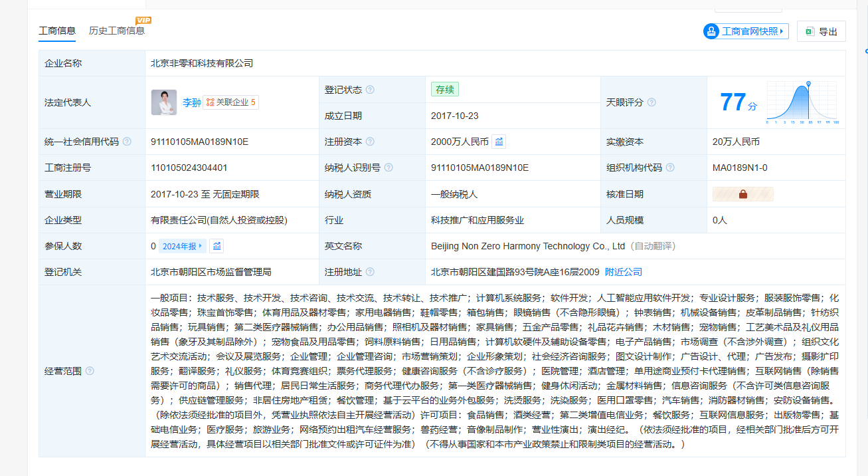The height and width of the screenshot is (476, 868).
Task: Expand the 2024年报 annual report tag
Action: [x=183, y=246]
